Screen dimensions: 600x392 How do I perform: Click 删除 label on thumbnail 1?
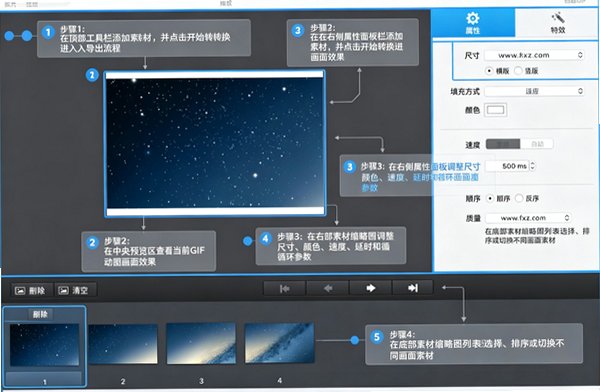point(40,314)
